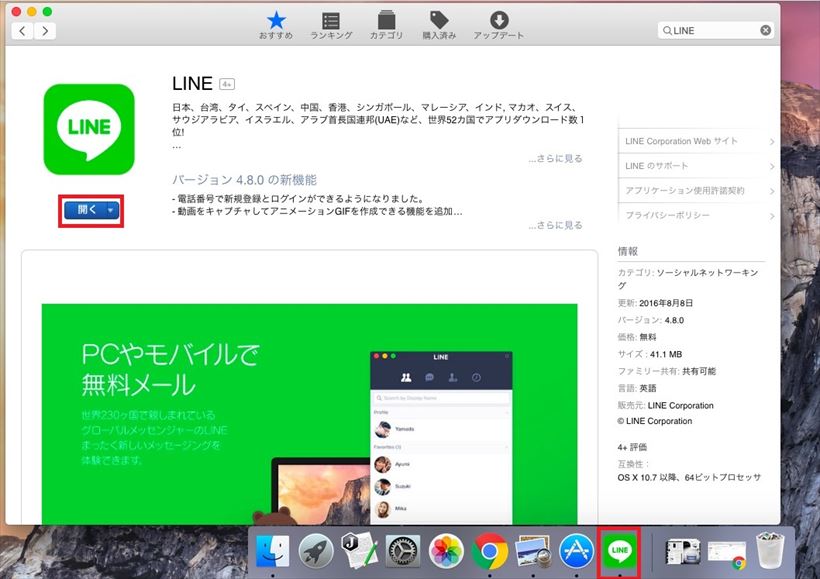This screenshot has width=820, height=579.
Task: Click the 4+ age rating badge beside the title
Action: (227, 84)
